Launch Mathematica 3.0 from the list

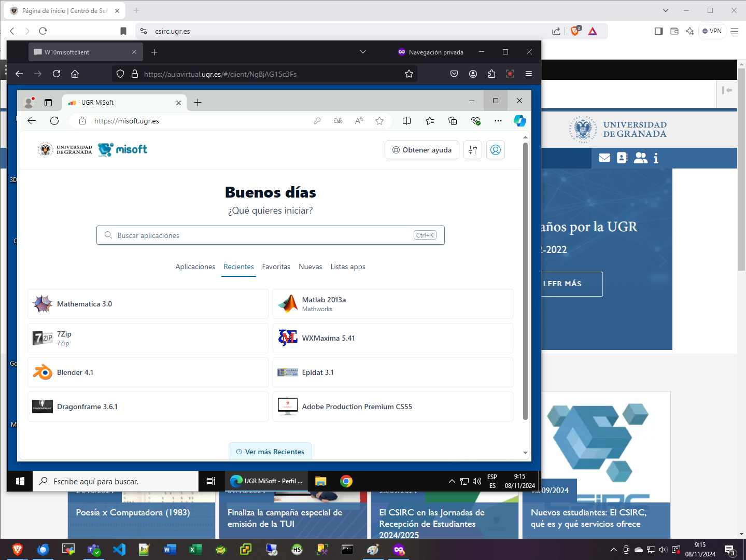point(148,304)
